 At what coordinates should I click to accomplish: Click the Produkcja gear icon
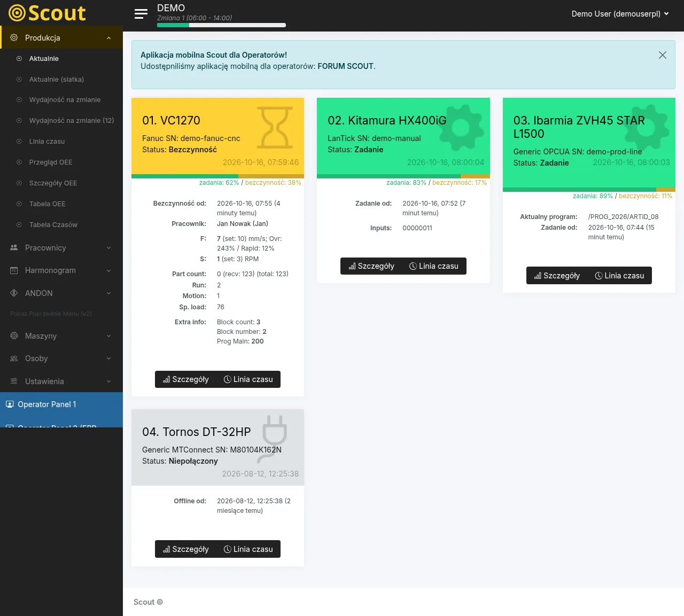coord(14,38)
